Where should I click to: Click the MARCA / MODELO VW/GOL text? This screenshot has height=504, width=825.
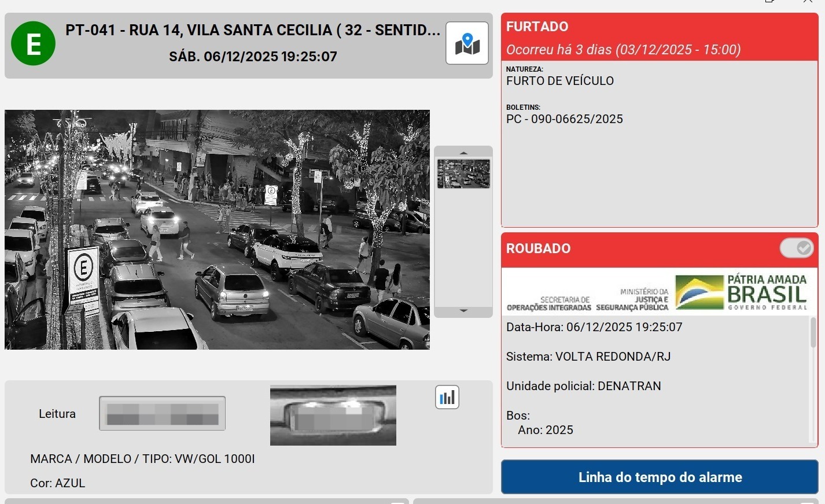coord(142,459)
